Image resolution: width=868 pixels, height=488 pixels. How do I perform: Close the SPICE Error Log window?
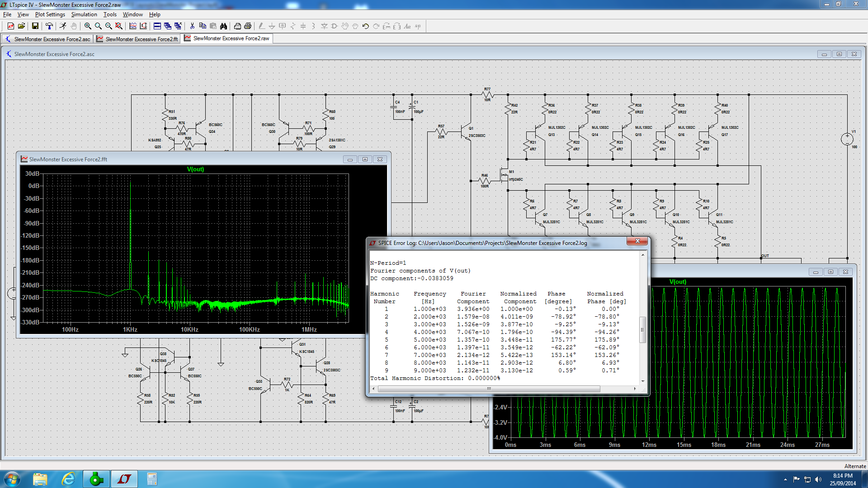click(x=637, y=241)
